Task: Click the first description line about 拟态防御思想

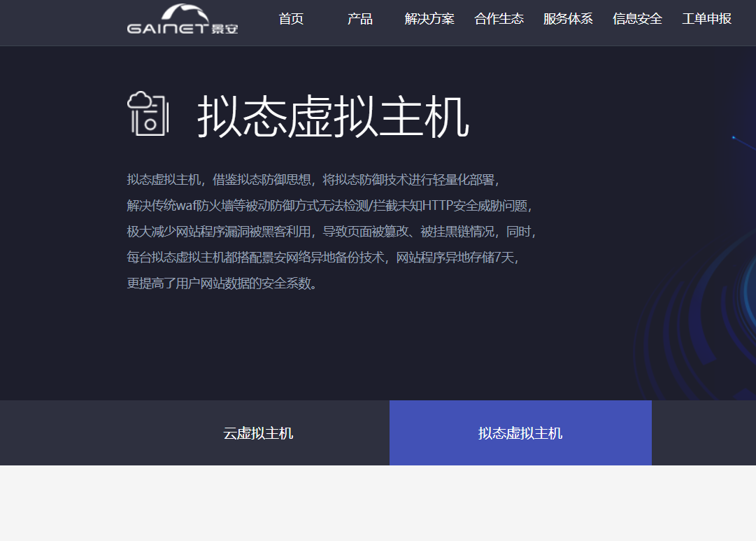Action: [x=313, y=180]
